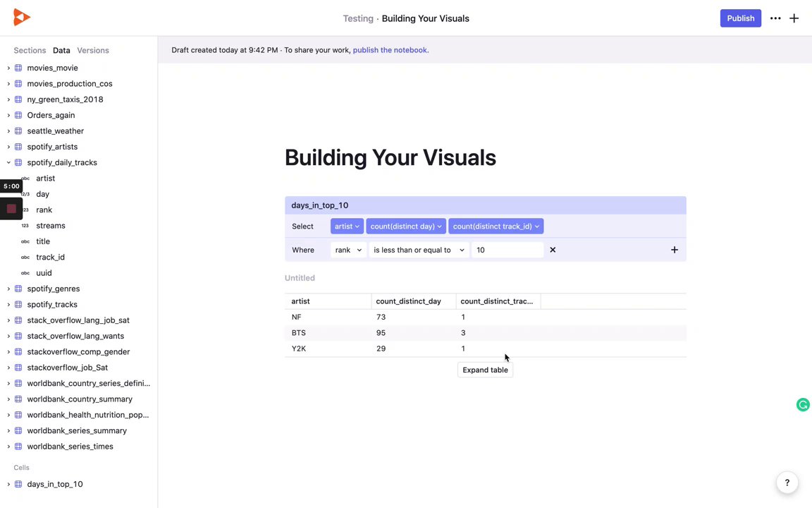This screenshot has height=508, width=812.
Task: Open the comparison operator dropdown
Action: point(419,250)
